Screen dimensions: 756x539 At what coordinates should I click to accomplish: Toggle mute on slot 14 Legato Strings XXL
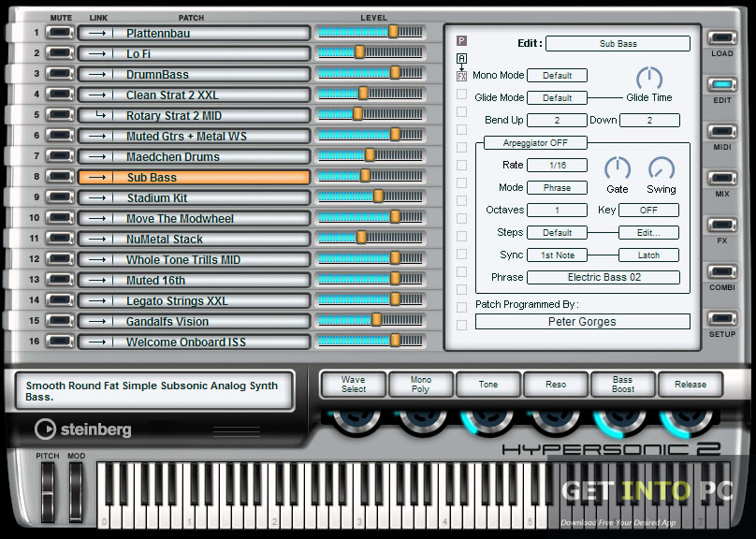tap(60, 300)
